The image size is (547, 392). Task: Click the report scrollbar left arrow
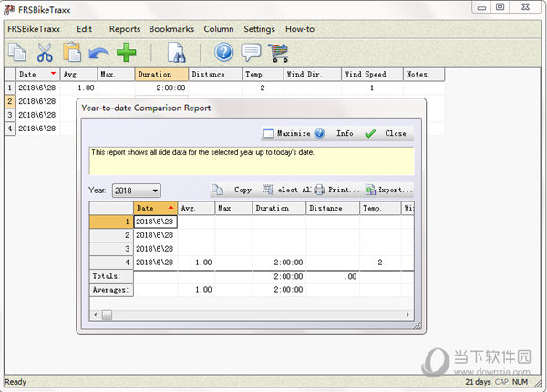tap(95, 315)
